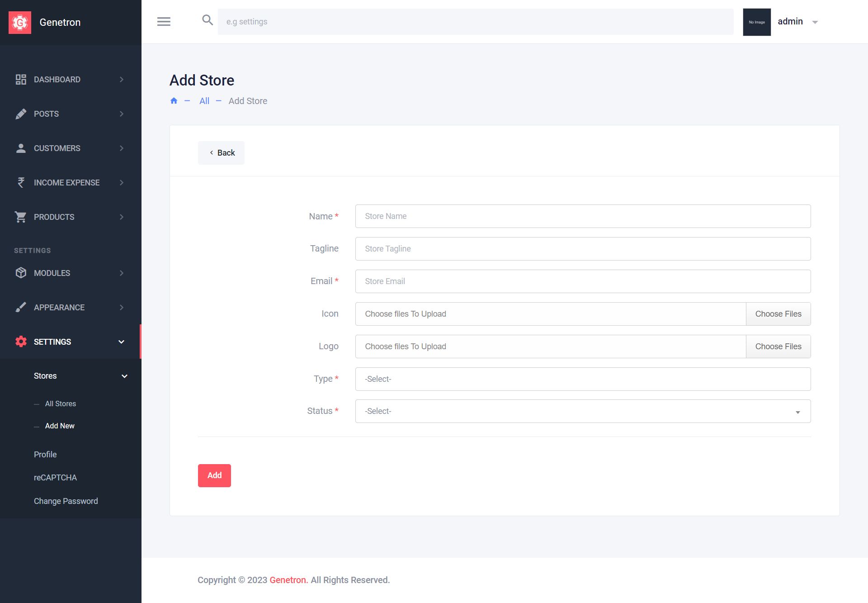
Task: Open the Type select dropdown
Action: coord(582,379)
